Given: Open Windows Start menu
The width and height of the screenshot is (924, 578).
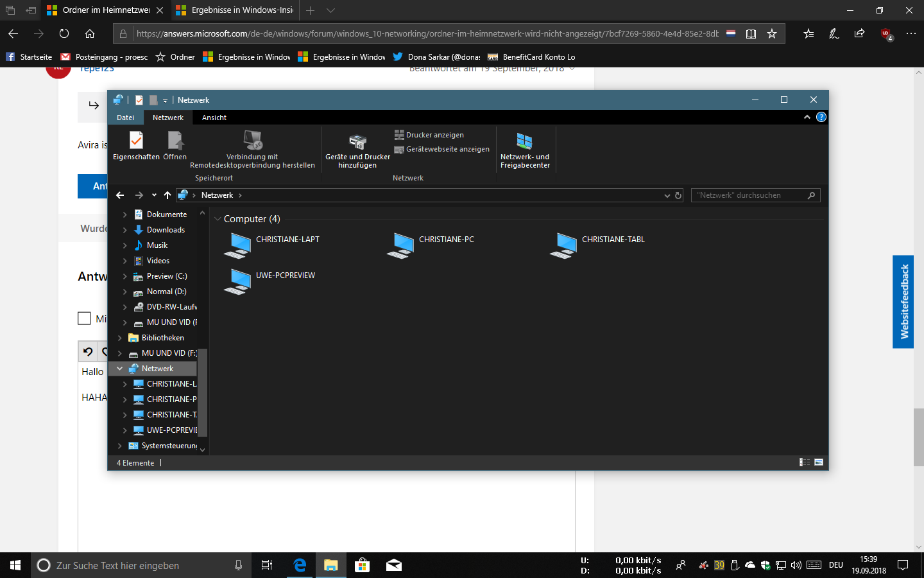Looking at the screenshot, I should pos(15,565).
